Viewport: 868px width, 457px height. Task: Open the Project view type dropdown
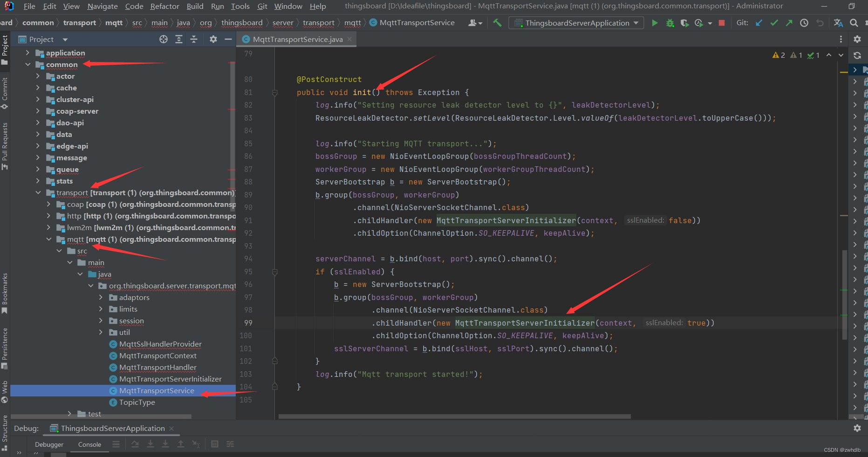pyautogui.click(x=65, y=40)
